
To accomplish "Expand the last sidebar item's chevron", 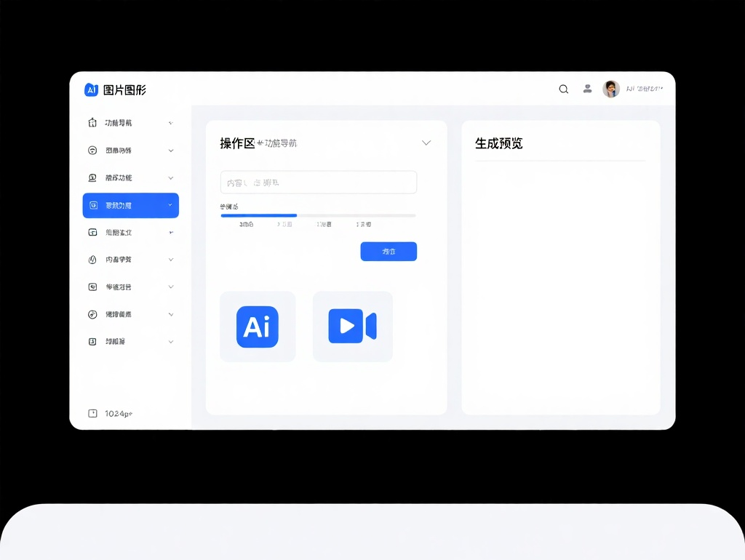I will point(170,341).
